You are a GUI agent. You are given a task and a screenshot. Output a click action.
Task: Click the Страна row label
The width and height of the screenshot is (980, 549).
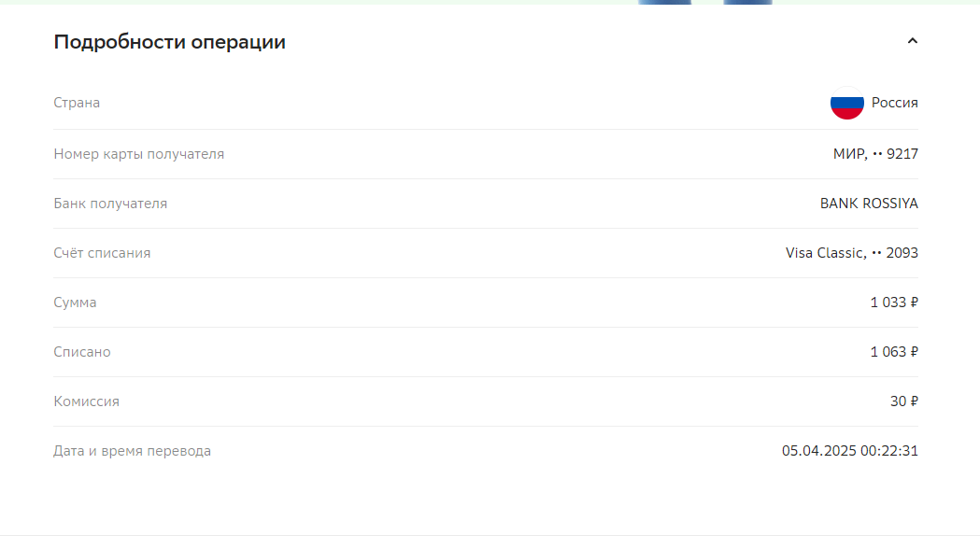77,103
